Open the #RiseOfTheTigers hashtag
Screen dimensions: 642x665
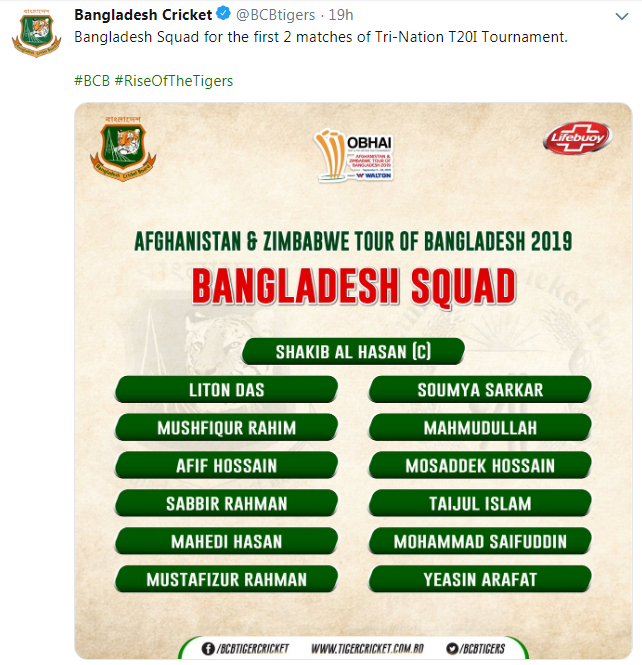(x=174, y=81)
